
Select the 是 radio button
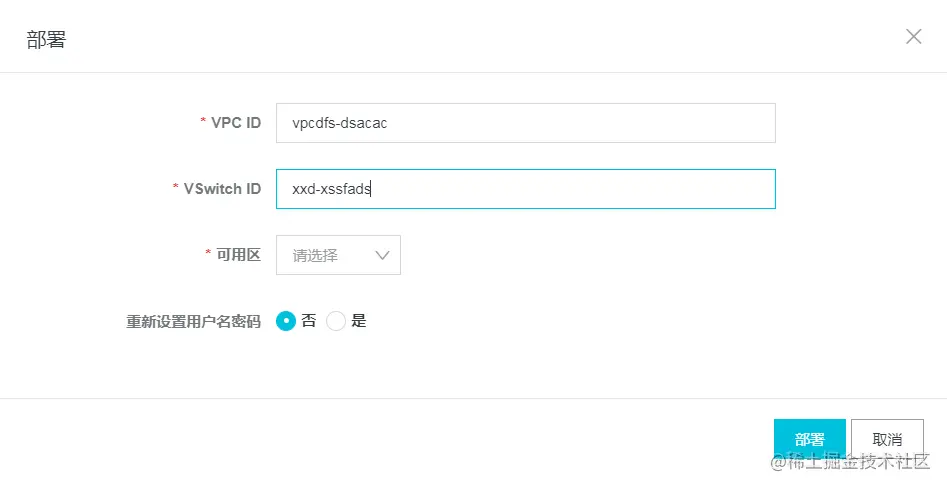coord(336,321)
